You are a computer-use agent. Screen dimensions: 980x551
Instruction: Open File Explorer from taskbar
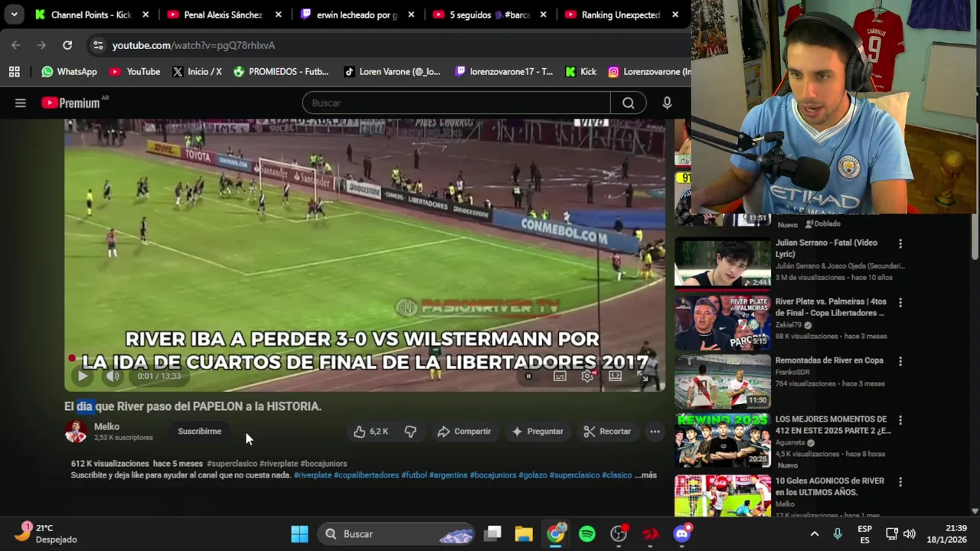click(x=524, y=534)
